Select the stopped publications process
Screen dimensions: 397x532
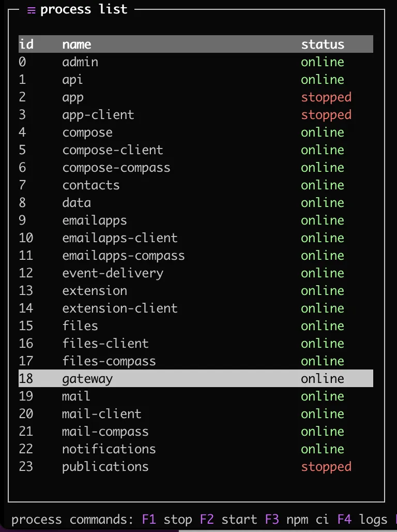[195, 466]
